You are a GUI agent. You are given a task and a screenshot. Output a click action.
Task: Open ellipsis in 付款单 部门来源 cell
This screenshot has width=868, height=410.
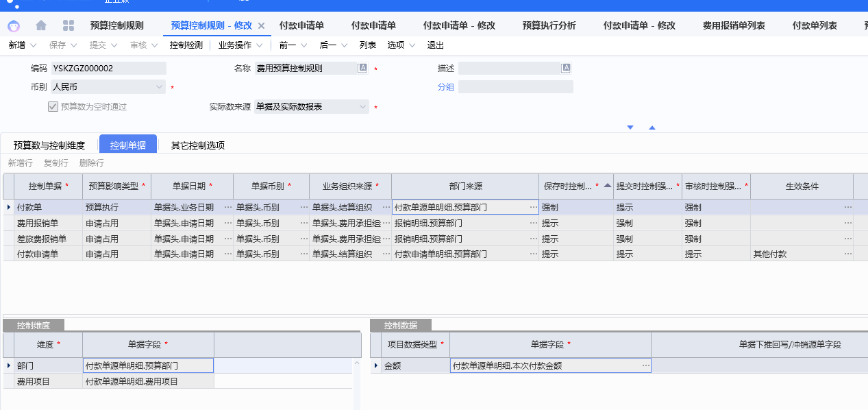coord(533,207)
